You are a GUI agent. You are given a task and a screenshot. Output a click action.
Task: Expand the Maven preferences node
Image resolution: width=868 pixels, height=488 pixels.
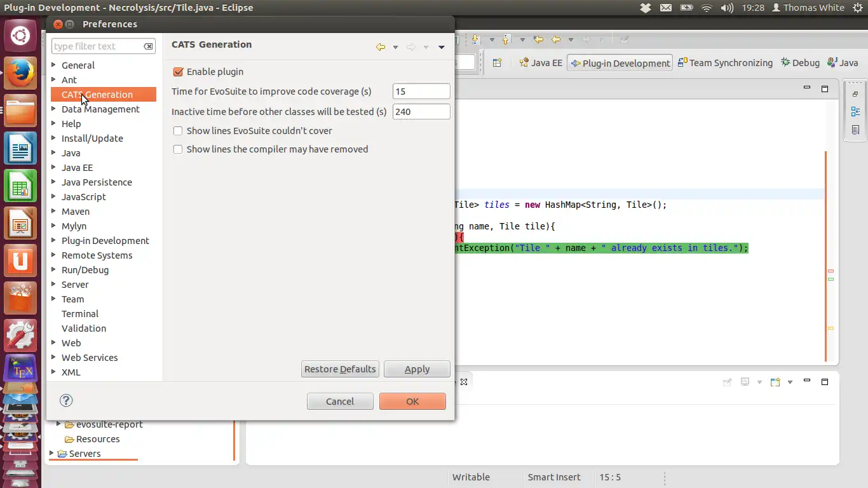click(x=54, y=211)
